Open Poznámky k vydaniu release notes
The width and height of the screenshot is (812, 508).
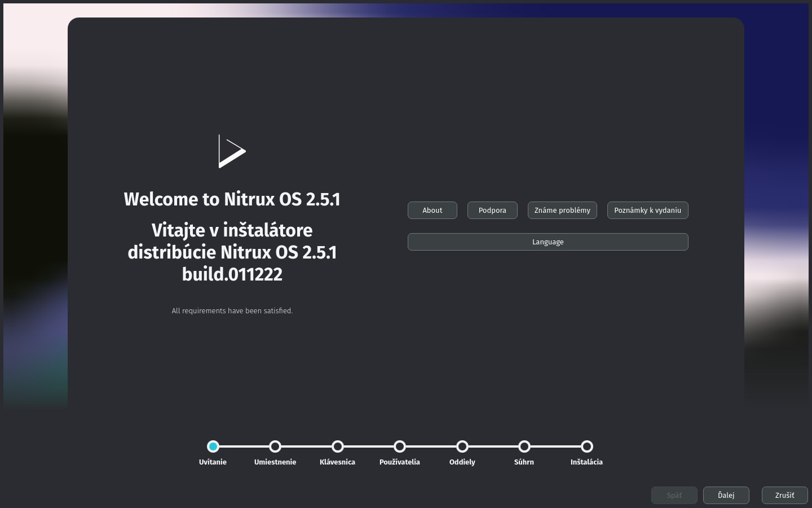647,210
